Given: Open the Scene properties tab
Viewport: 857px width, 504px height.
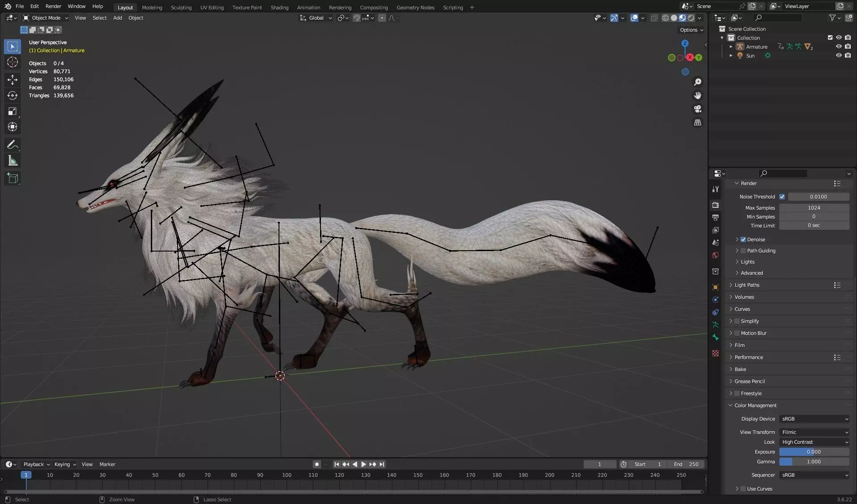Looking at the screenshot, I should [x=716, y=243].
